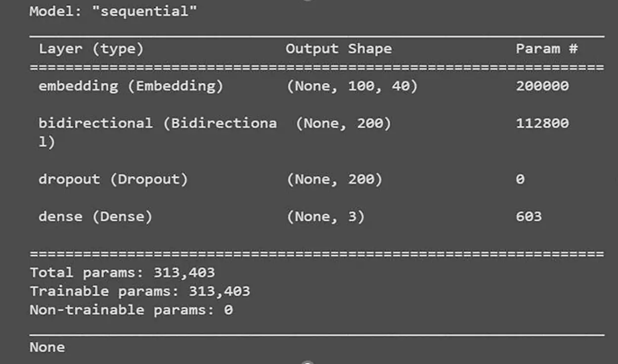Click the dense (Dense) layer name
Screen dimensions: 618x364
(95, 217)
